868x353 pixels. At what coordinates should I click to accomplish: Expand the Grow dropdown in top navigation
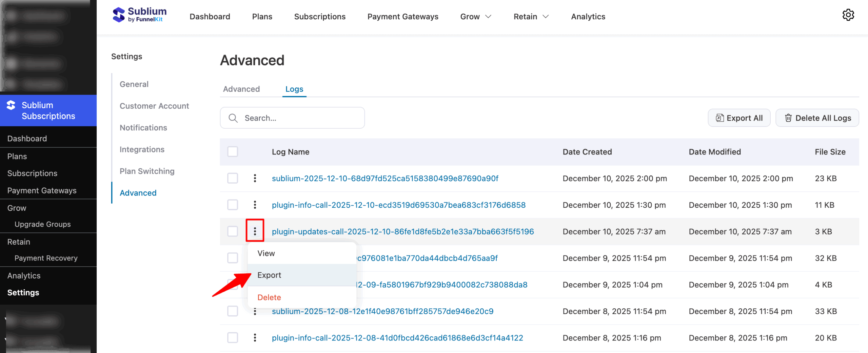pyautogui.click(x=475, y=17)
